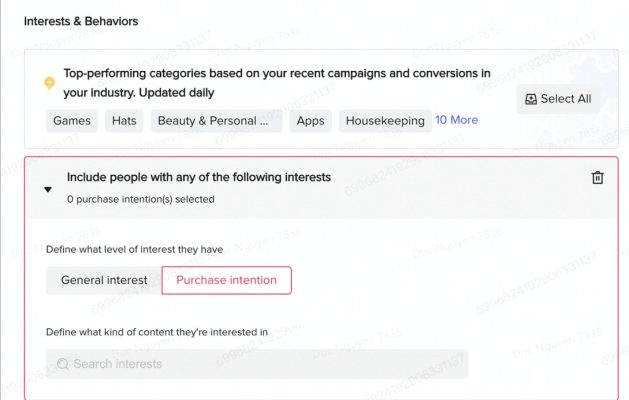Add the Apps category chip

310,121
